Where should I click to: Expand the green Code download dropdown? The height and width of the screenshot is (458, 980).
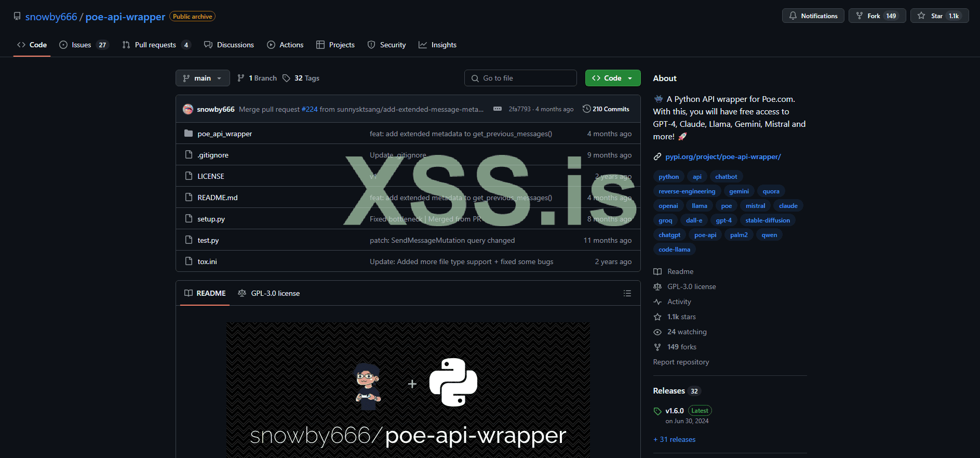[x=613, y=78]
